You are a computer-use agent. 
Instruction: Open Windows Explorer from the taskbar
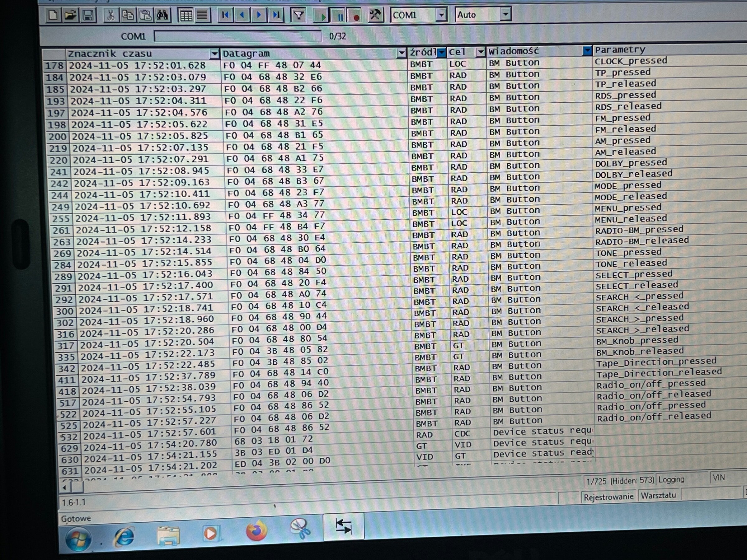coord(168,535)
